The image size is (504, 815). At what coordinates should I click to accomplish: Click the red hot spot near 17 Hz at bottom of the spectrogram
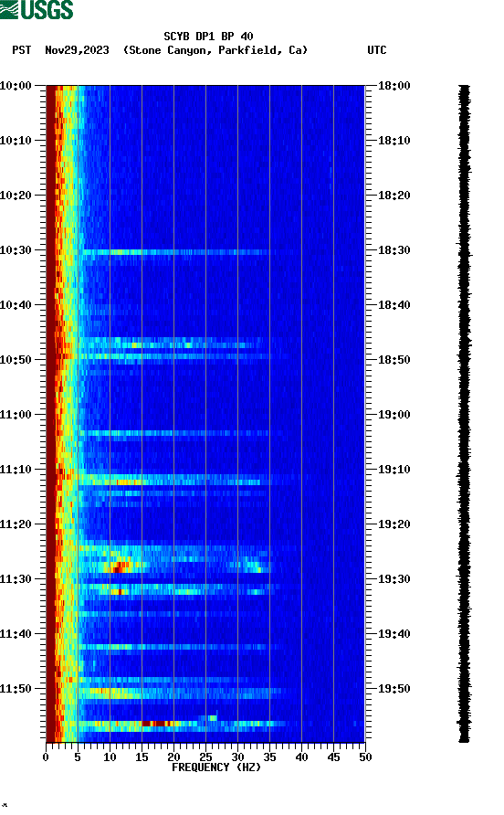(x=157, y=724)
